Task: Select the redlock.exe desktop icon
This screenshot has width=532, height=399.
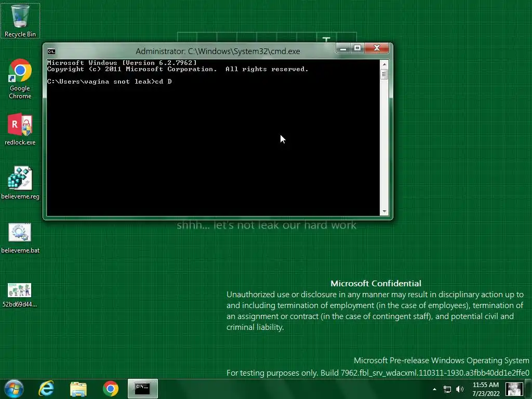Action: click(20, 129)
